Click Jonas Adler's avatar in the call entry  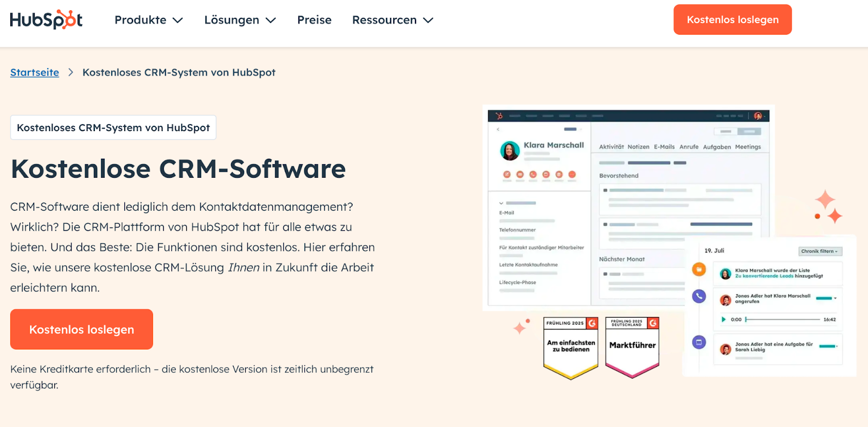click(725, 300)
